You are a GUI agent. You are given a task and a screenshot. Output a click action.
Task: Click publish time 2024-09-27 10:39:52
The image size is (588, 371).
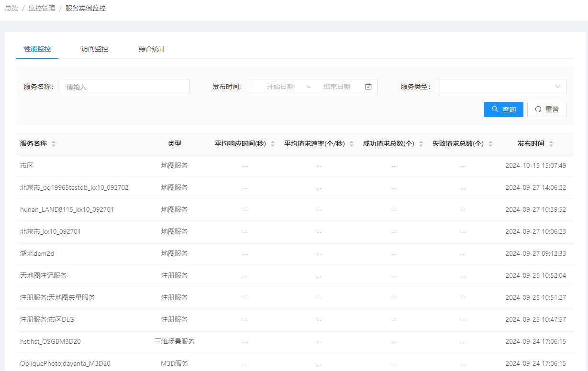[536, 209]
